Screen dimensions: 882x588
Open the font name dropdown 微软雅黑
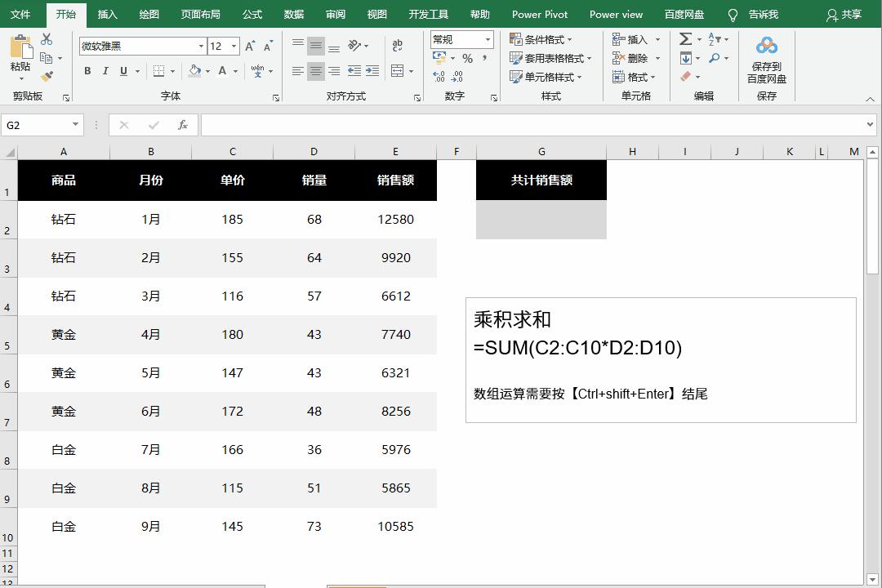point(201,46)
